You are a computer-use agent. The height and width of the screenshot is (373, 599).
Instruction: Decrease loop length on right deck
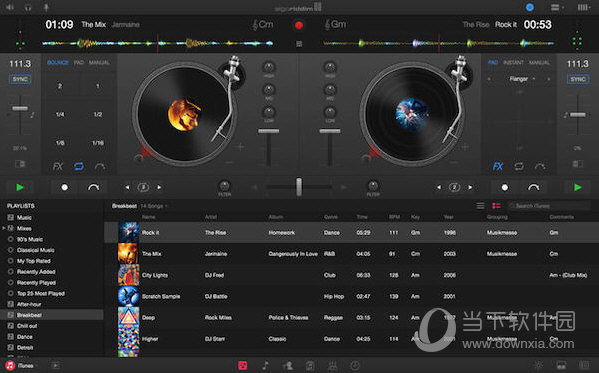[x=439, y=187]
